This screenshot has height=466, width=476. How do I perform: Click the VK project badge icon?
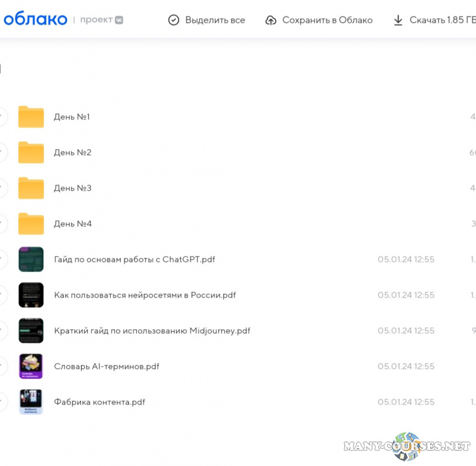point(119,20)
